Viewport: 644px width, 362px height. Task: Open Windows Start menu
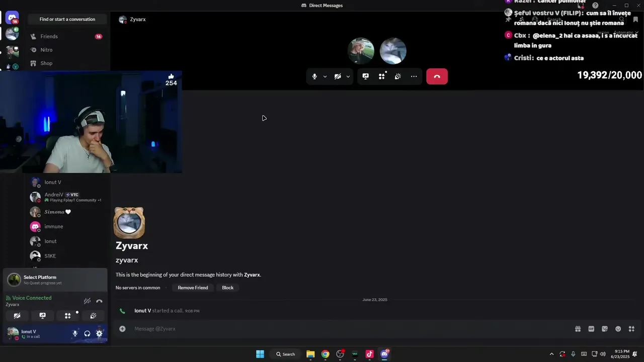[x=260, y=354]
